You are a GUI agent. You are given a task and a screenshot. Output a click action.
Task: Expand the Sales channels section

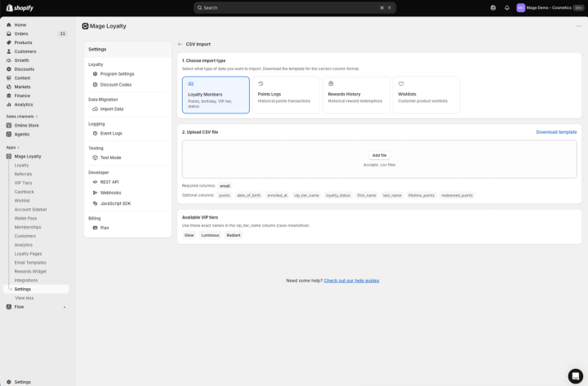tap(22, 117)
